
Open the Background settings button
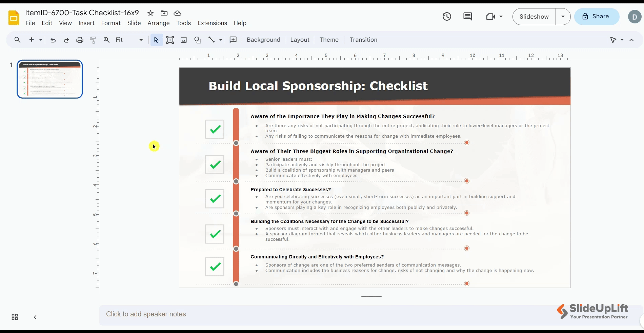(263, 40)
